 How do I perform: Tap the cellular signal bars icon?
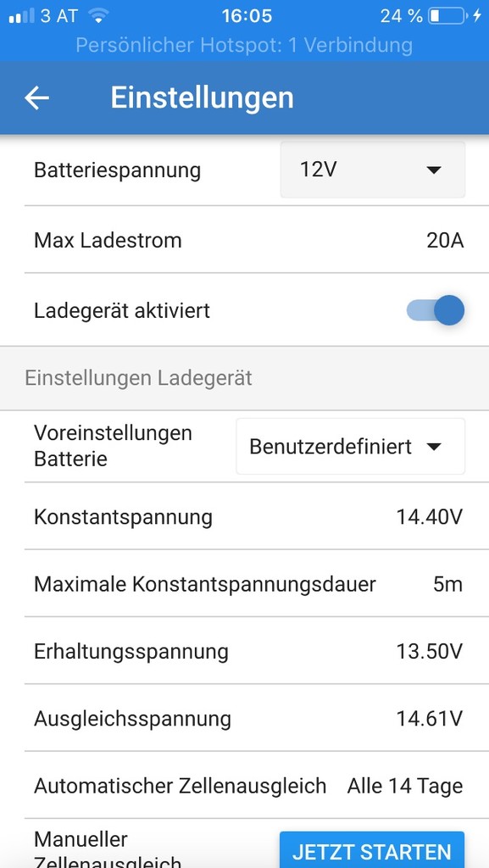[21, 16]
